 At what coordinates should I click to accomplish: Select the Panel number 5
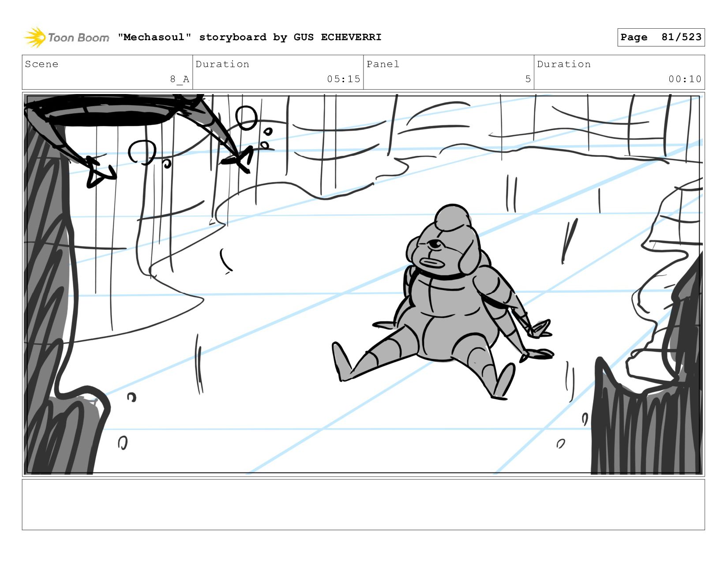point(528,79)
